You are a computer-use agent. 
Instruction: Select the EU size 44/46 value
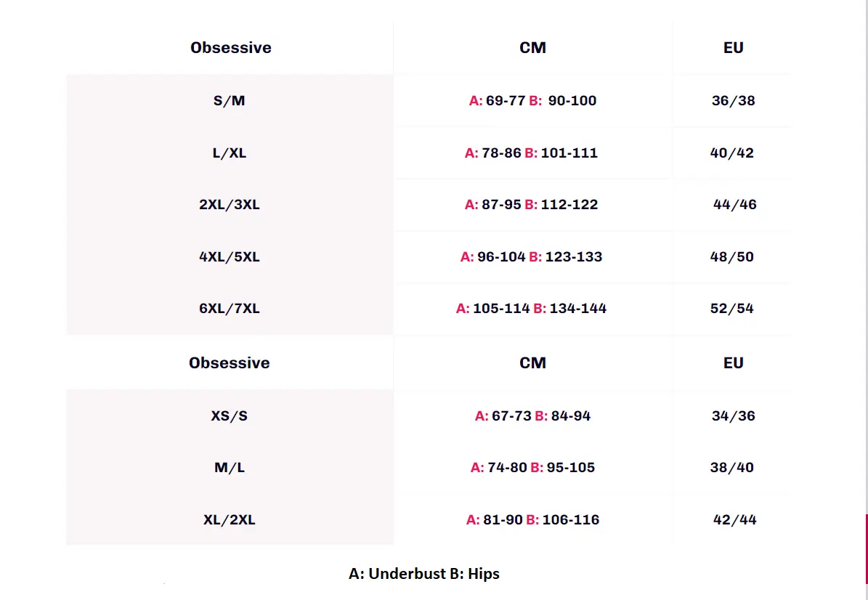(734, 205)
